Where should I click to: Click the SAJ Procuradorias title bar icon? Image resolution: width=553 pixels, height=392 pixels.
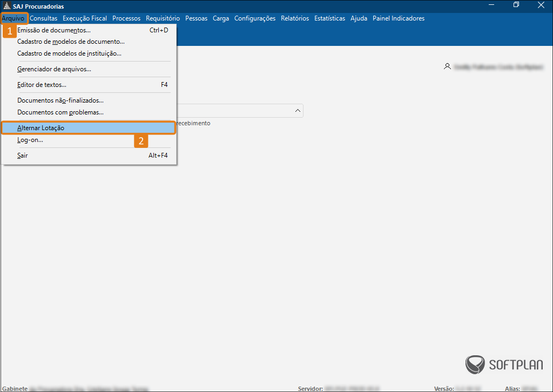click(6, 6)
